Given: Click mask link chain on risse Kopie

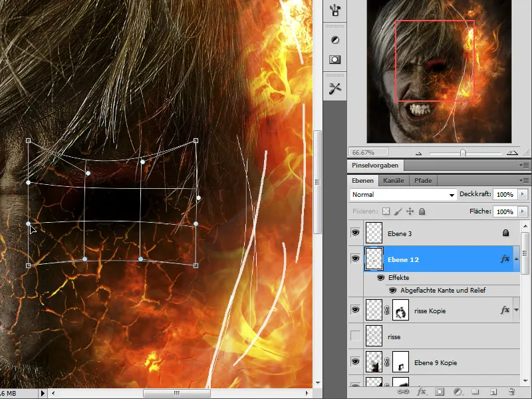Looking at the screenshot, I should tap(387, 310).
